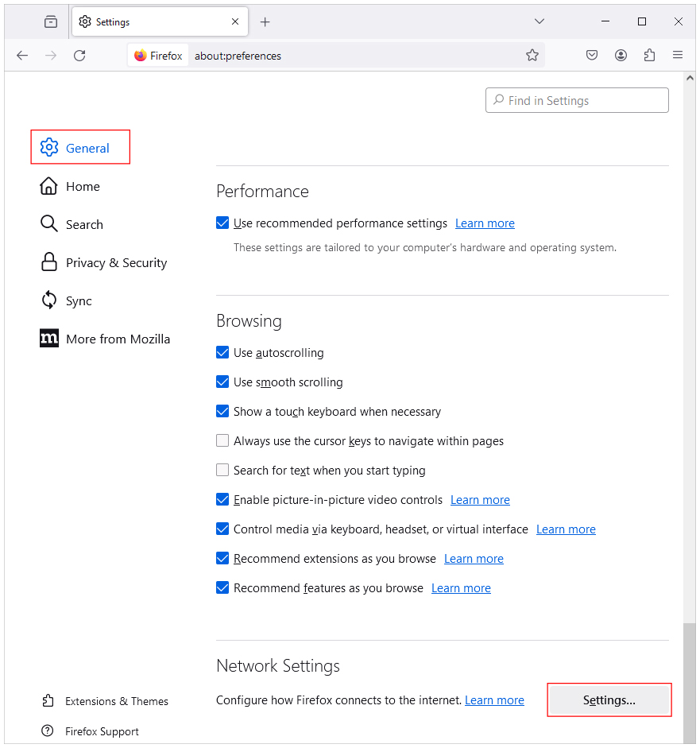
Task: Click the Find in Settings search field
Action: coord(577,99)
